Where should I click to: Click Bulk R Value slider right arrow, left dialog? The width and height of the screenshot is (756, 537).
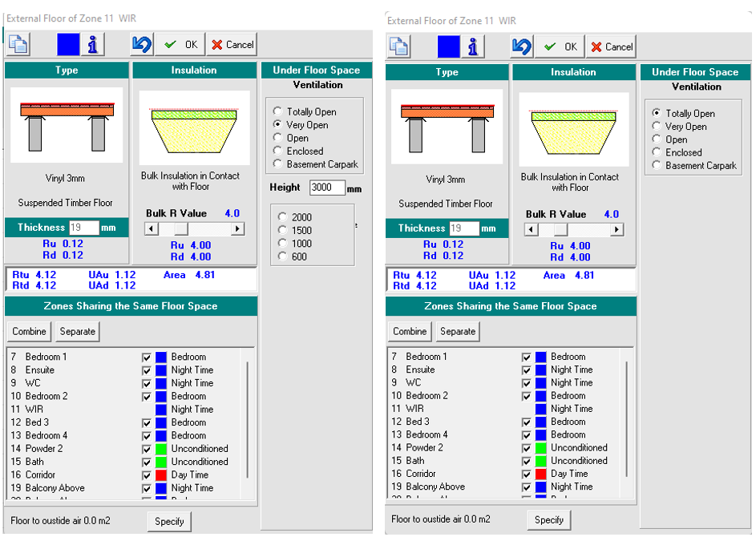point(237,229)
